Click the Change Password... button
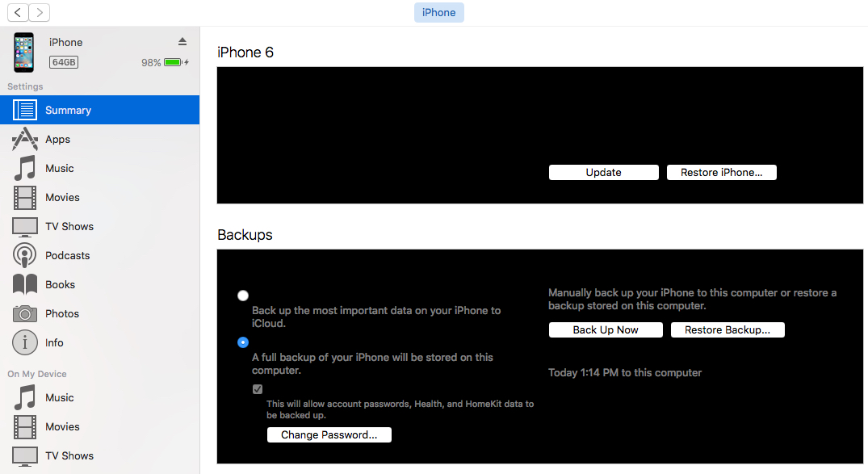The height and width of the screenshot is (474, 868). coord(329,434)
